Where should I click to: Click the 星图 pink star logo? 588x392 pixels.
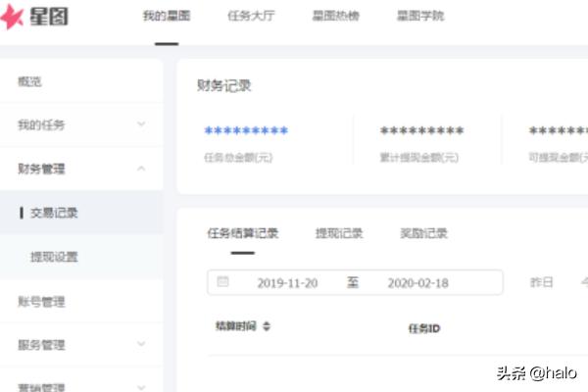pyautogui.click(x=11, y=17)
